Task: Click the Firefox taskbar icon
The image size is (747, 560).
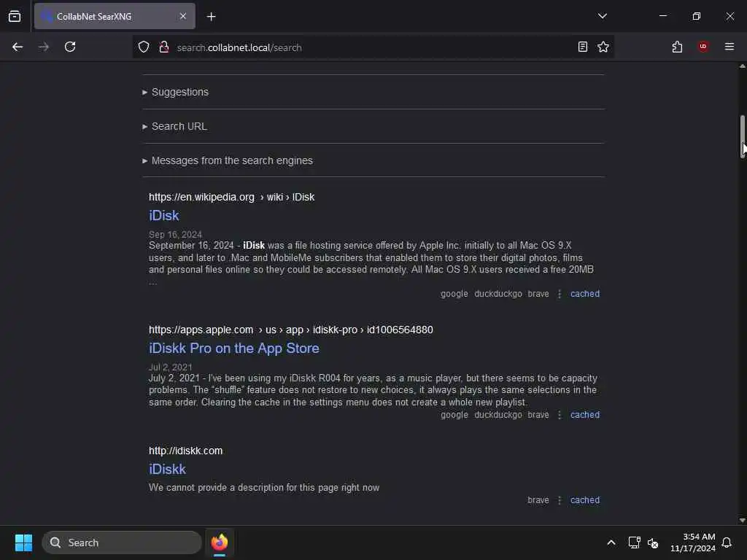Action: point(220,542)
